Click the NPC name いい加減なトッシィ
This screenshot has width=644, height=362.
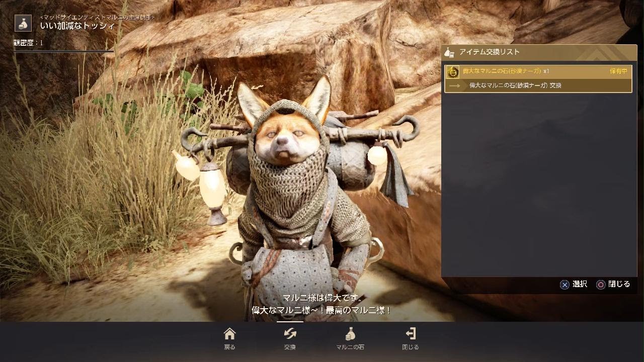pyautogui.click(x=78, y=26)
